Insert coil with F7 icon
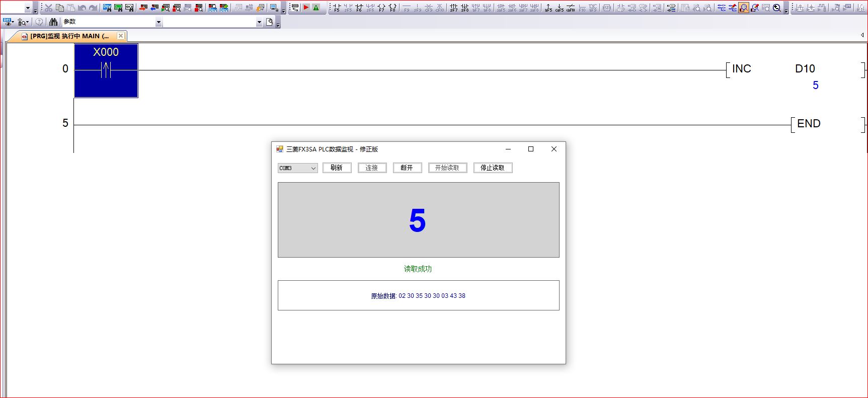This screenshot has width=868, height=398. pyautogui.click(x=381, y=8)
